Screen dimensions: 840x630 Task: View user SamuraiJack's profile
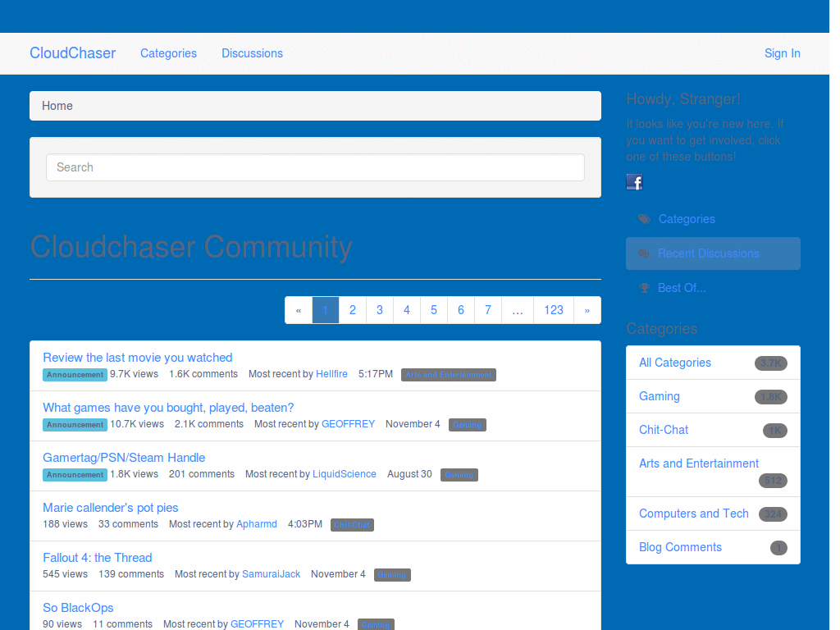pos(271,573)
